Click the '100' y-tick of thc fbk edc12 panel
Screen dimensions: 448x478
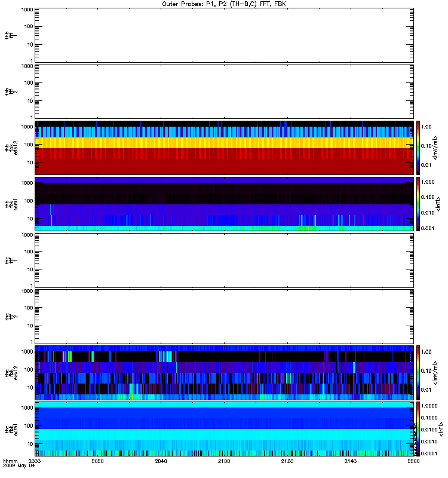pos(29,370)
